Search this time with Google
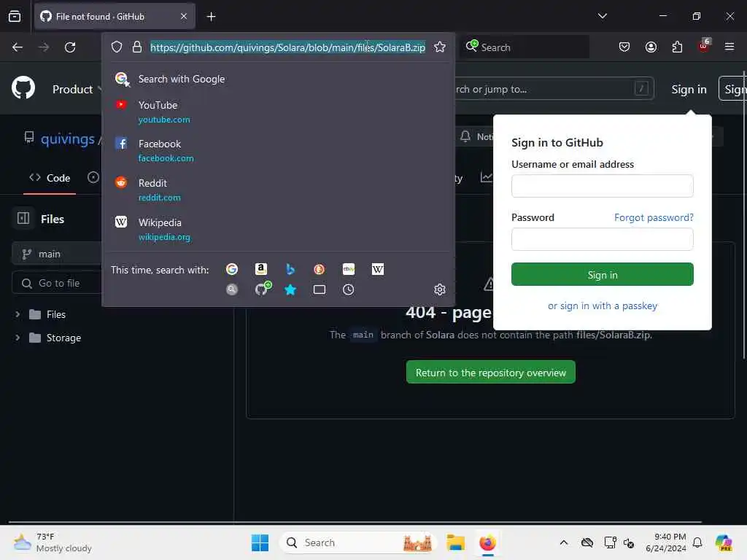This screenshot has height=560, width=747. click(232, 270)
